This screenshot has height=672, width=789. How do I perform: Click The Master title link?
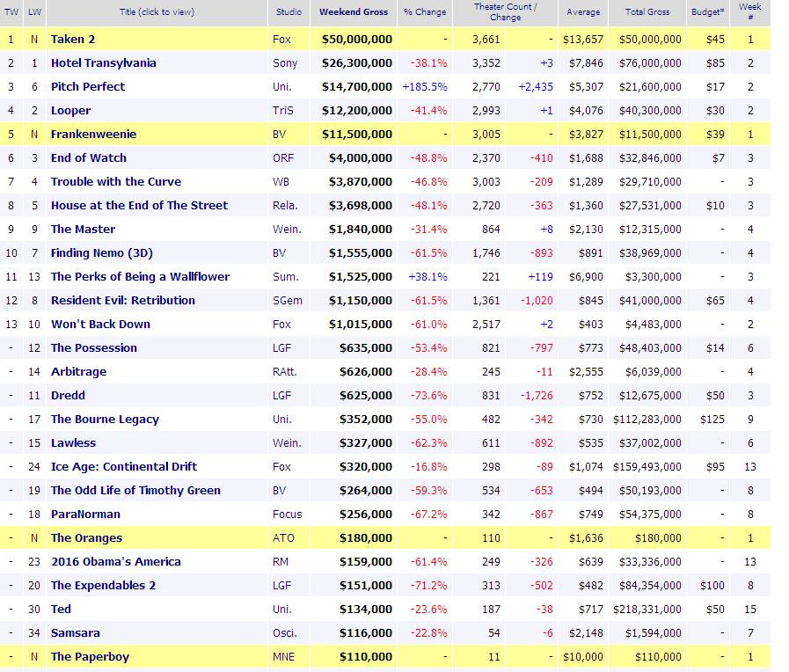click(83, 230)
